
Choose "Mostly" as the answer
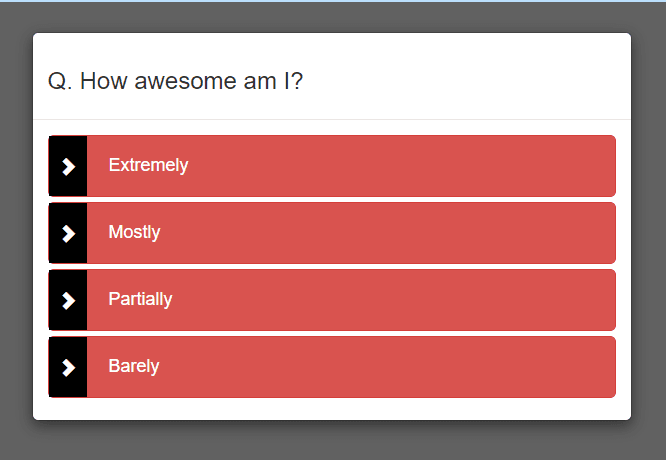click(x=332, y=233)
